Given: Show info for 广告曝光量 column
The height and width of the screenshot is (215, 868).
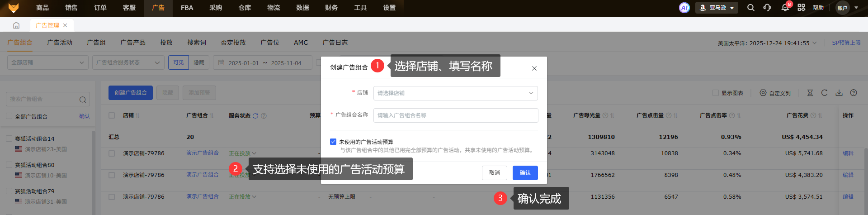Looking at the screenshot, I should pyautogui.click(x=605, y=115).
